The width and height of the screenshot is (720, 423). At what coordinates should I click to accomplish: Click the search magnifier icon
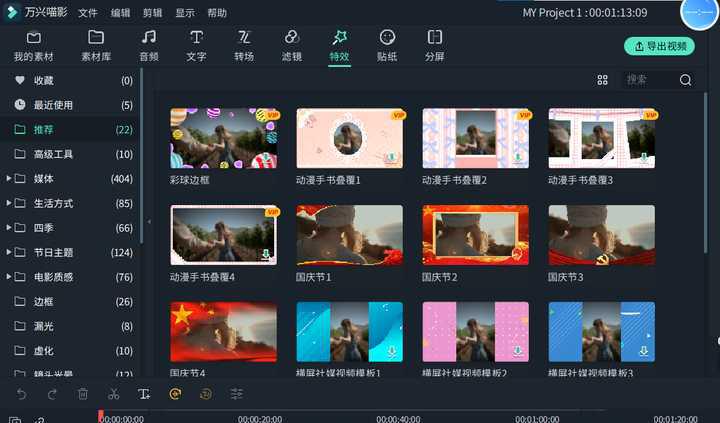685,80
